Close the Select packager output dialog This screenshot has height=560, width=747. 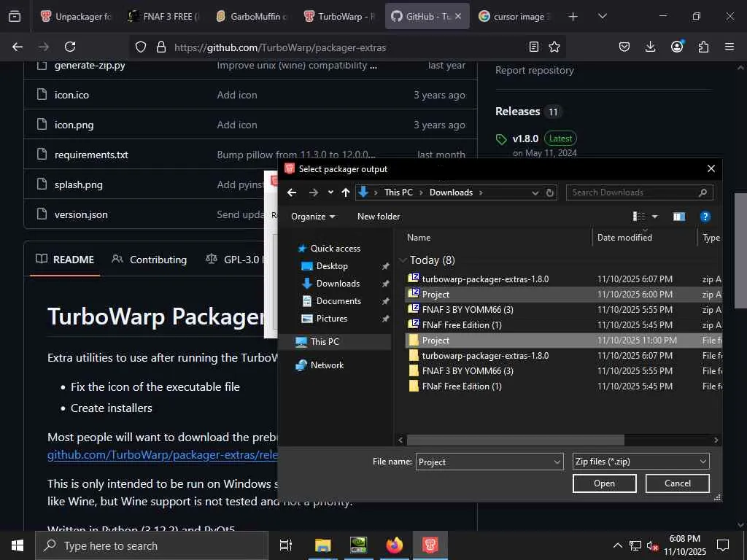tap(711, 168)
